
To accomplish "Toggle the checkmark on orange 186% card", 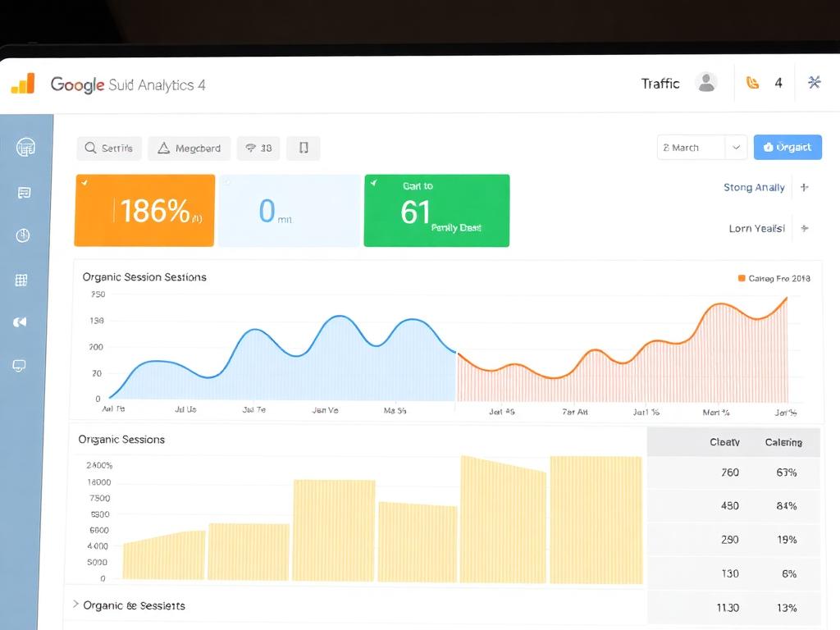I will (x=84, y=183).
